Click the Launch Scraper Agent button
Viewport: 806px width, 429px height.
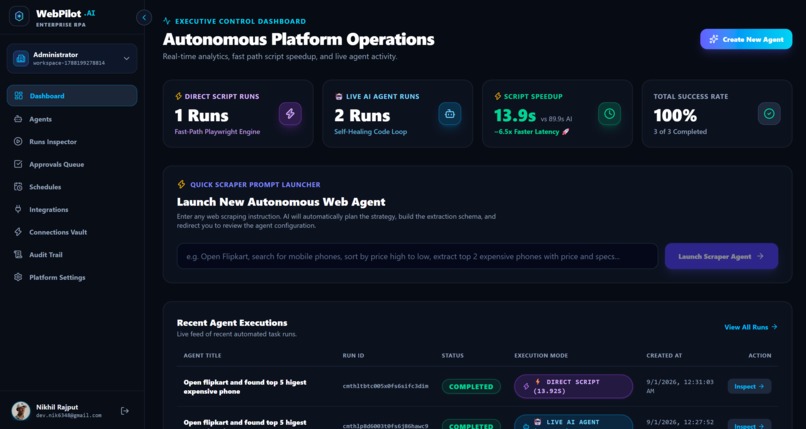point(721,256)
